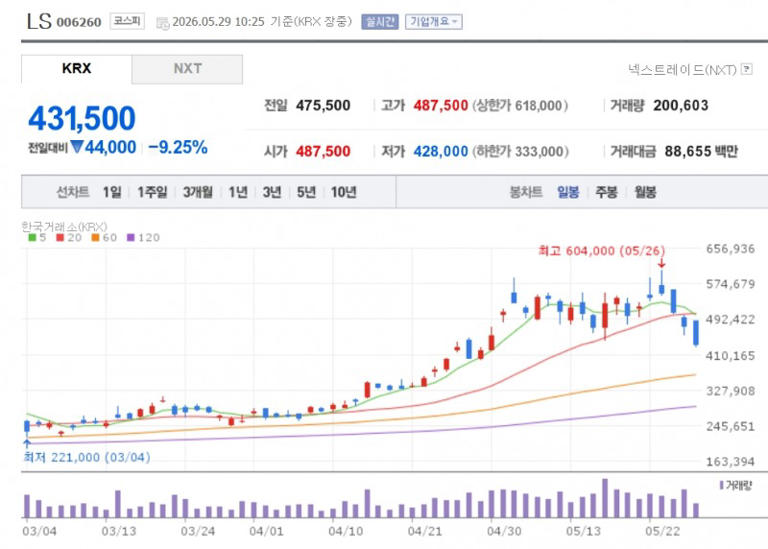Click the 최저 221,000 (03/04) marker
This screenshot has width=768, height=549.
coord(87,457)
